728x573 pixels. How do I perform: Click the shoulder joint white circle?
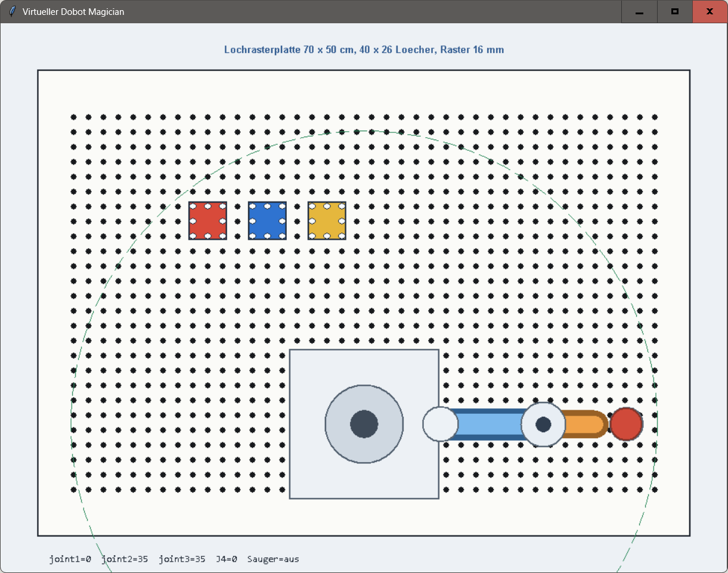pos(441,424)
